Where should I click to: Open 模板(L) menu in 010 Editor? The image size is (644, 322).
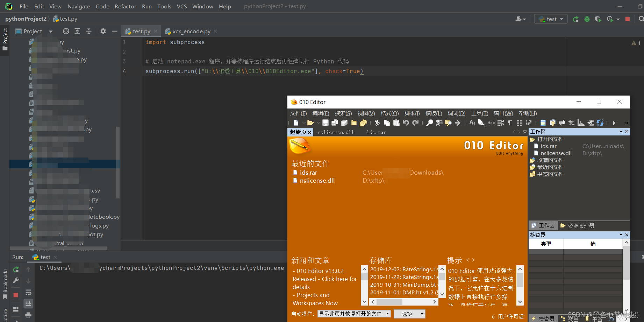(434, 113)
